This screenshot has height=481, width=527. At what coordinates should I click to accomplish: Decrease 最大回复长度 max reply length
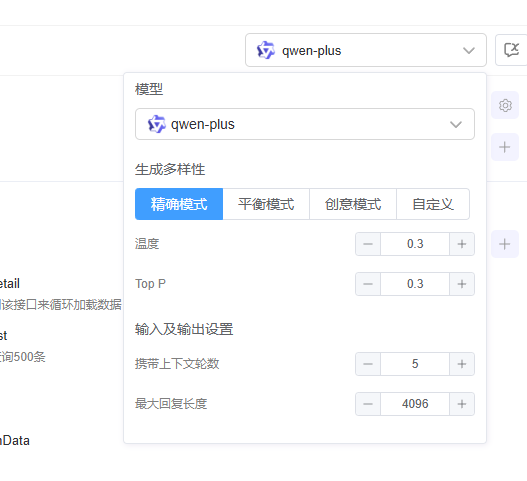(x=368, y=404)
